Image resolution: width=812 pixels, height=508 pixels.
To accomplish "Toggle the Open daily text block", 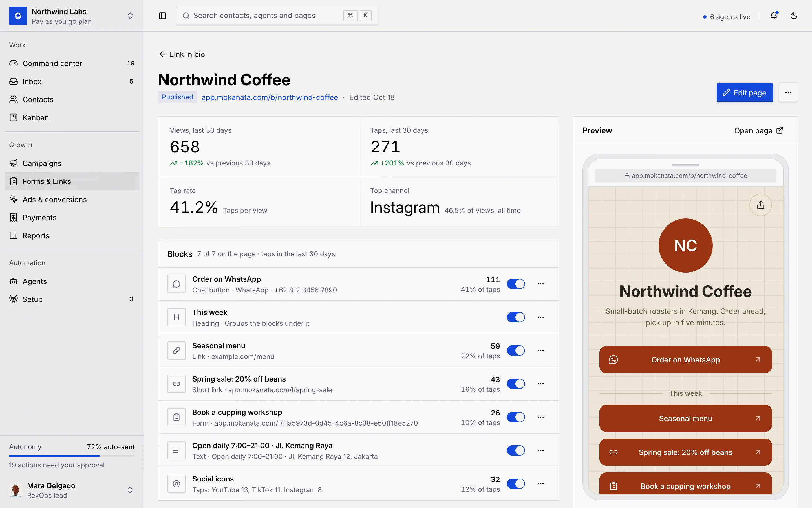I will tap(516, 450).
